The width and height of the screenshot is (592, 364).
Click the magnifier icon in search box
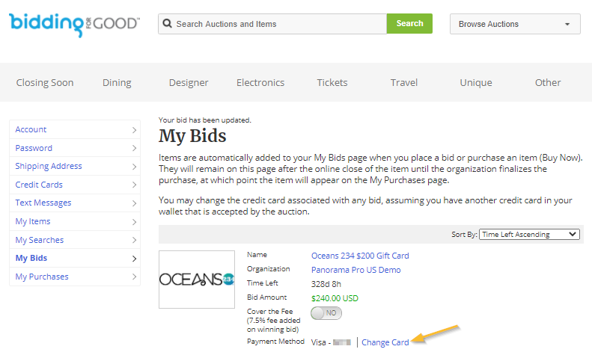pyautogui.click(x=167, y=23)
